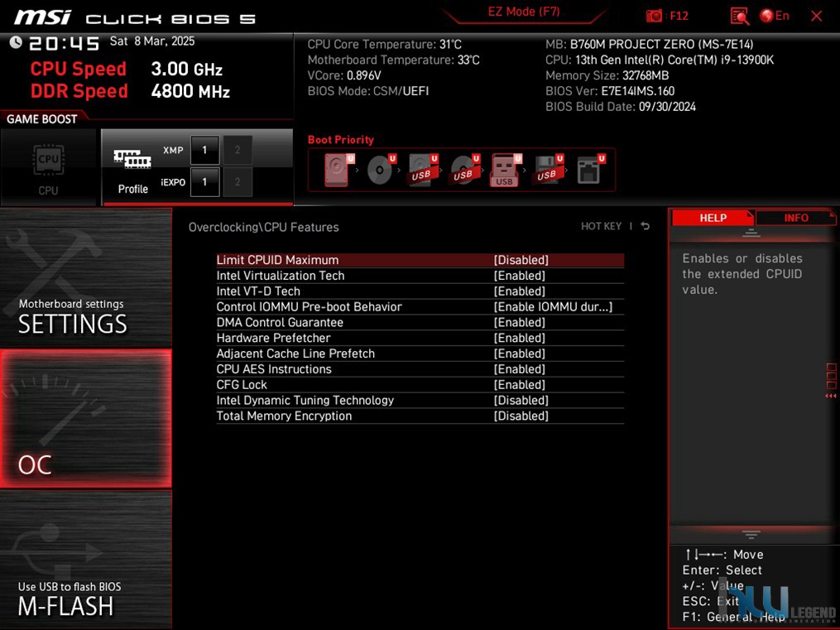This screenshot has width=840, height=630.
Task: Change Intel VT-D Tech value
Action: click(519, 291)
